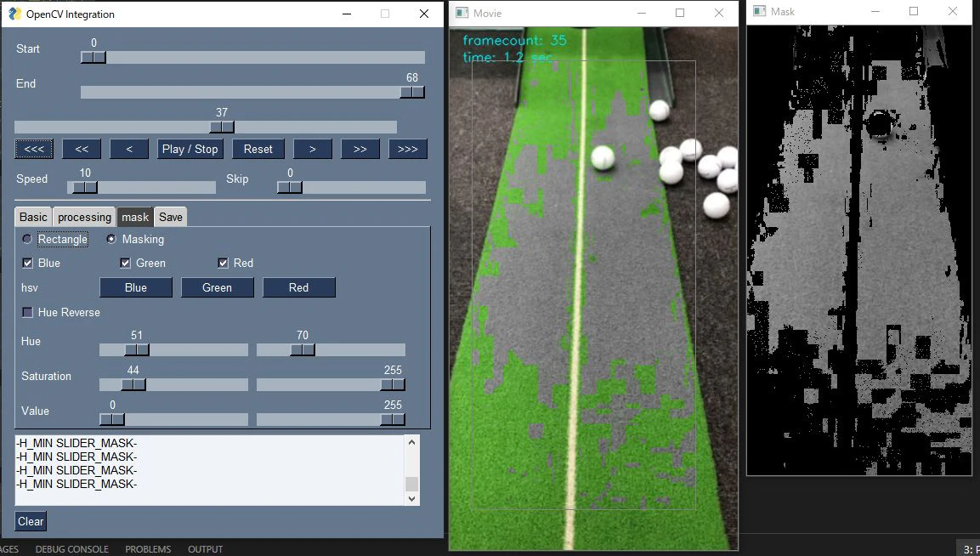980x556 pixels.
Task: Click the Python icon in OpenCV Integration title bar
Action: click(x=14, y=14)
